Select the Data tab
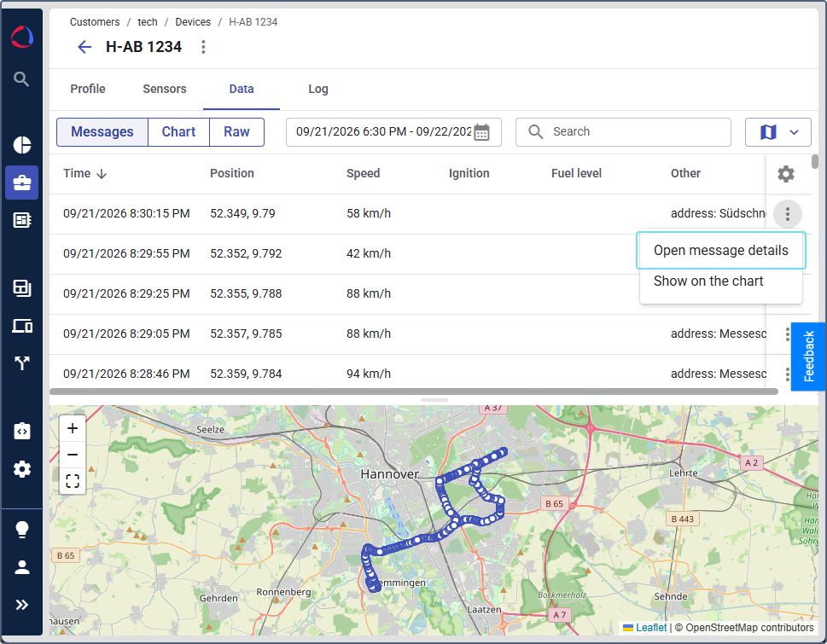The image size is (827, 644). click(242, 89)
